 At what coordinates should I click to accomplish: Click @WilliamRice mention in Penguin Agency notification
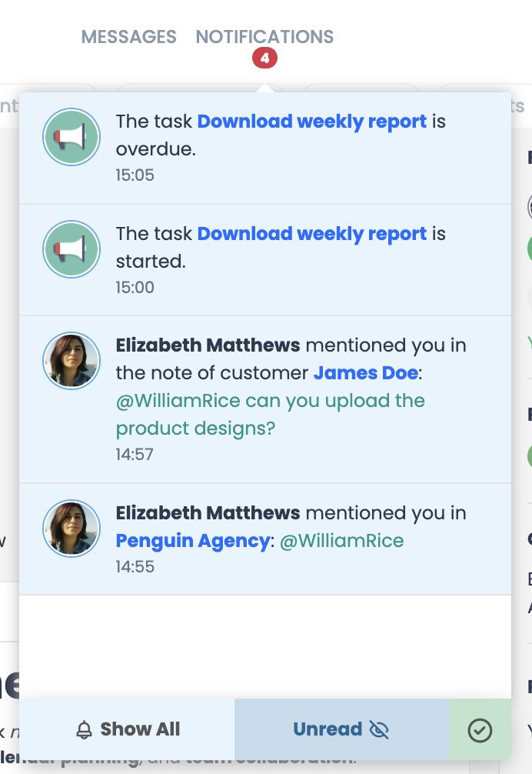(x=341, y=541)
